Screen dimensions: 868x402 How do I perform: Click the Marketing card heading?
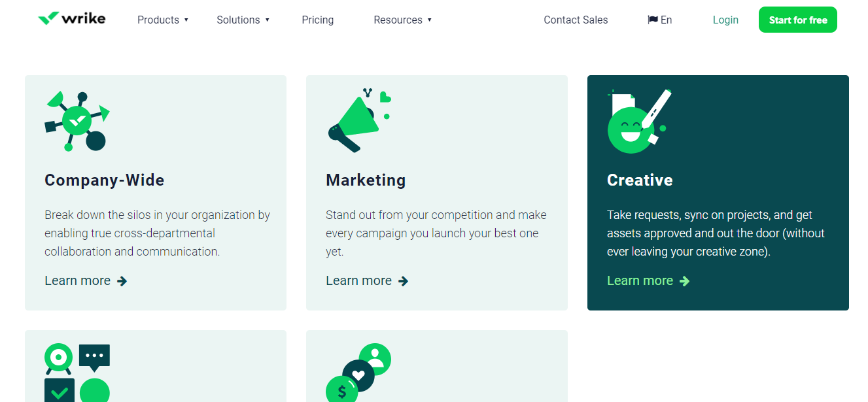(x=366, y=180)
